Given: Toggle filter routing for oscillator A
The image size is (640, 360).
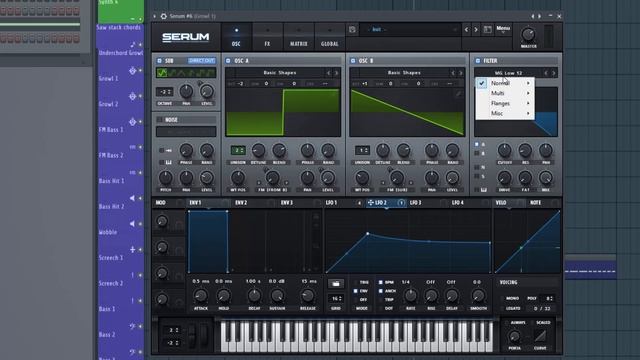Looking at the screenshot, I should tap(477, 144).
